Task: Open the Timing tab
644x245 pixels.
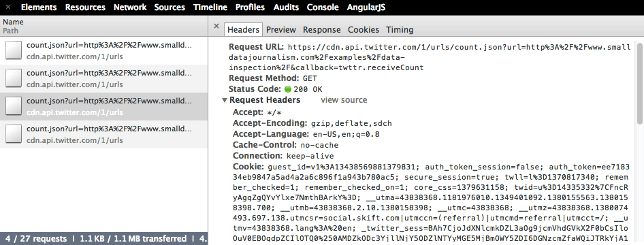Action: click(400, 29)
